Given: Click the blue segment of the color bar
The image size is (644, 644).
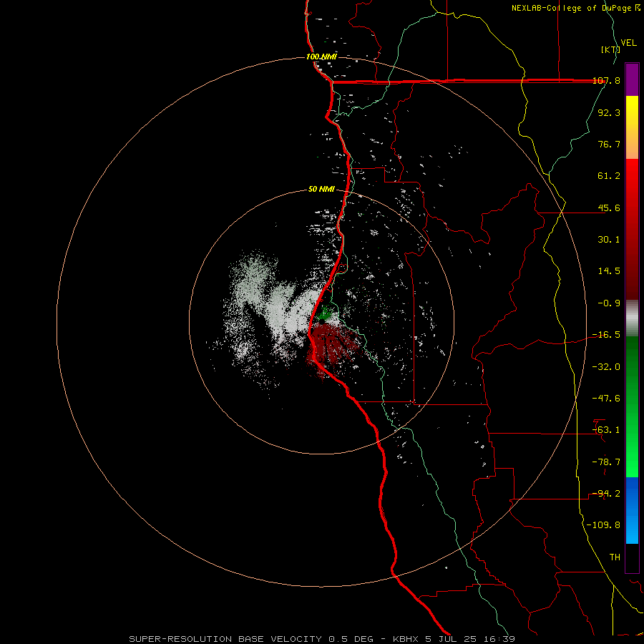Looking at the screenshot, I should tap(632, 510).
